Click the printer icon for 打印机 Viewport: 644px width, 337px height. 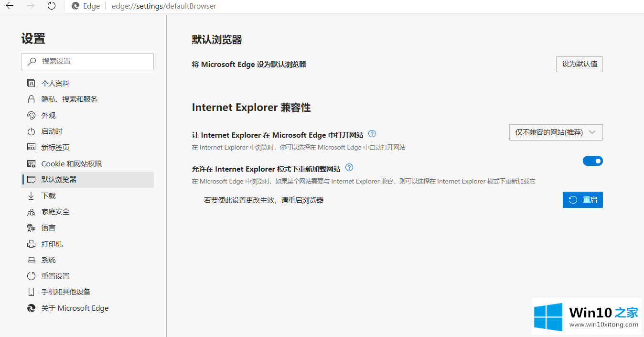click(31, 244)
